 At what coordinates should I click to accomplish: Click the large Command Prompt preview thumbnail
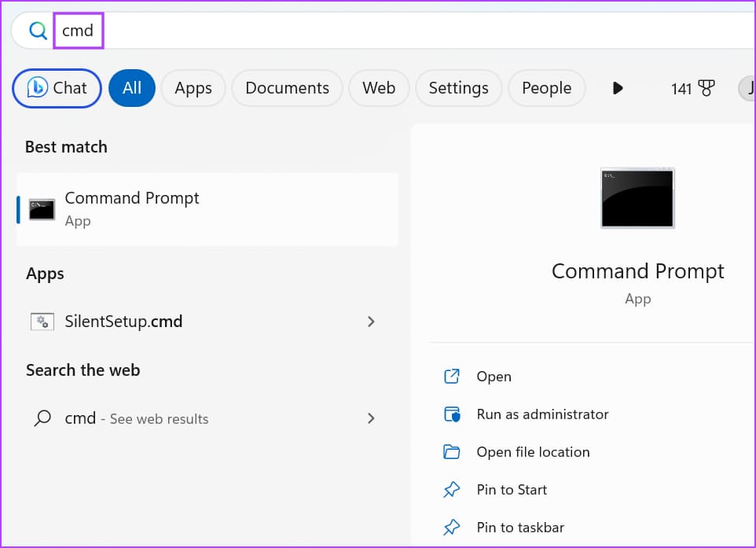(x=637, y=198)
